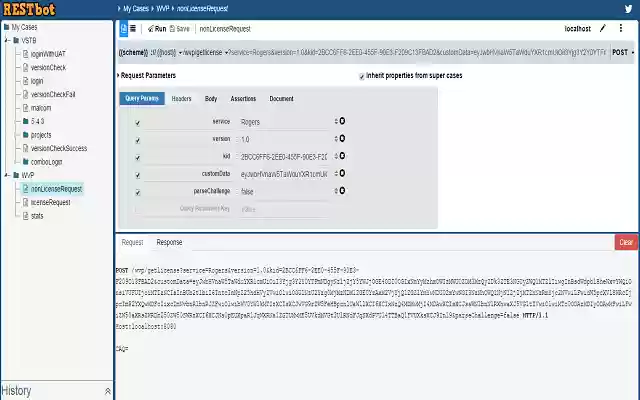Edit the parseChallenge value field false

point(284,192)
